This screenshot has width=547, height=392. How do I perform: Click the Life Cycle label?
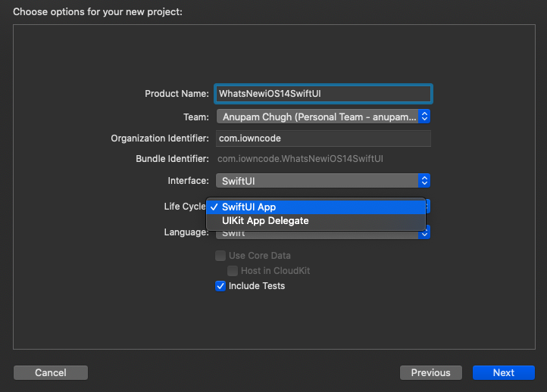click(x=185, y=207)
